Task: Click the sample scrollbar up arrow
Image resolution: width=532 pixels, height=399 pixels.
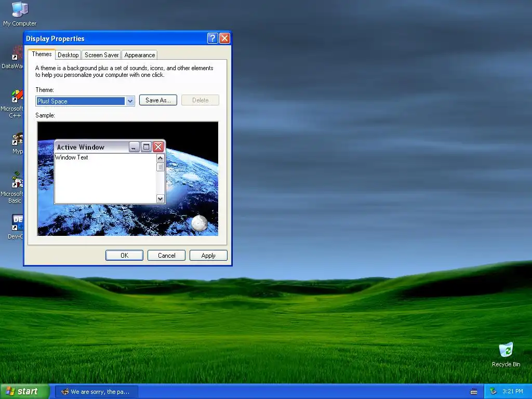Action: (x=161, y=158)
